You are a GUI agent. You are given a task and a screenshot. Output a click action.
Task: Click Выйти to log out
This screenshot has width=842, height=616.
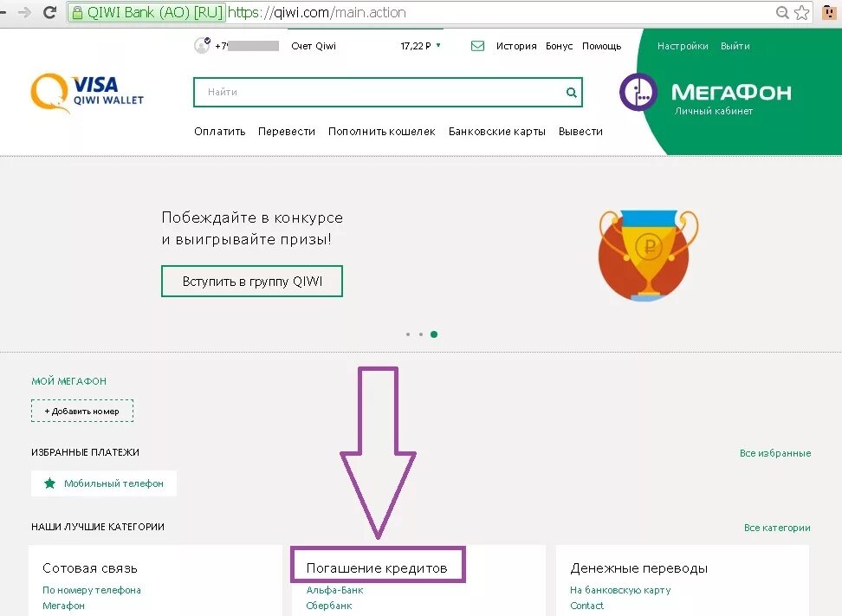735,46
